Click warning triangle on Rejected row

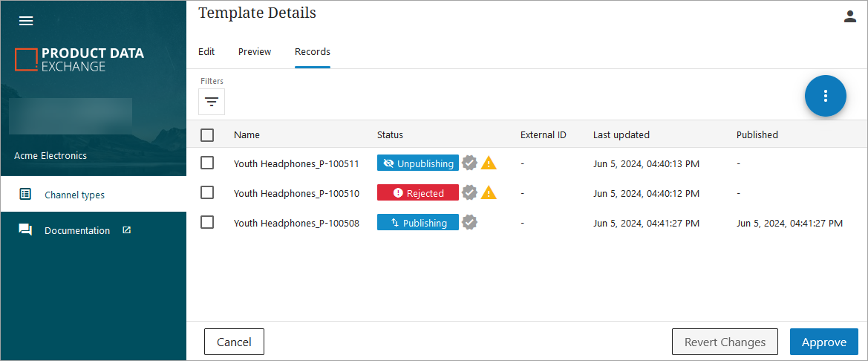coord(489,193)
